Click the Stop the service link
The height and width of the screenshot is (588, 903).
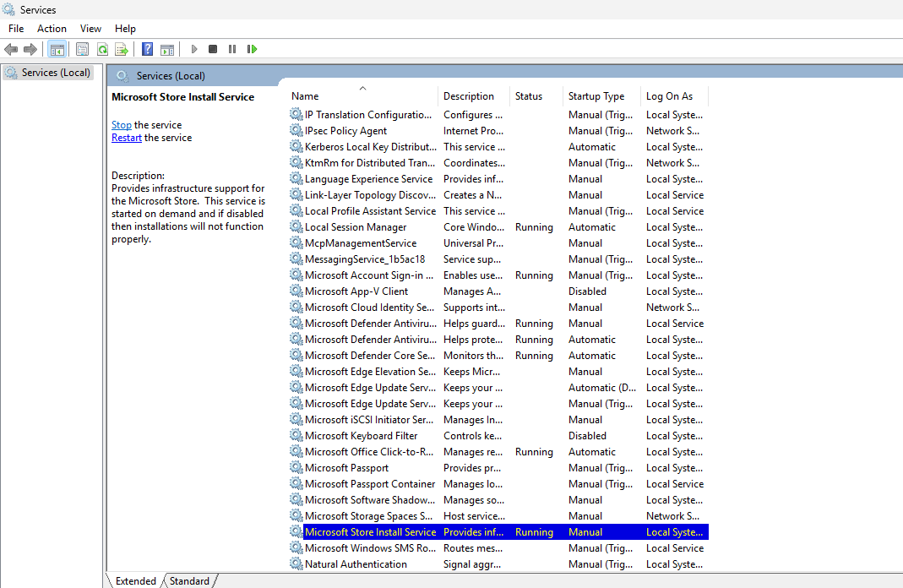click(121, 125)
